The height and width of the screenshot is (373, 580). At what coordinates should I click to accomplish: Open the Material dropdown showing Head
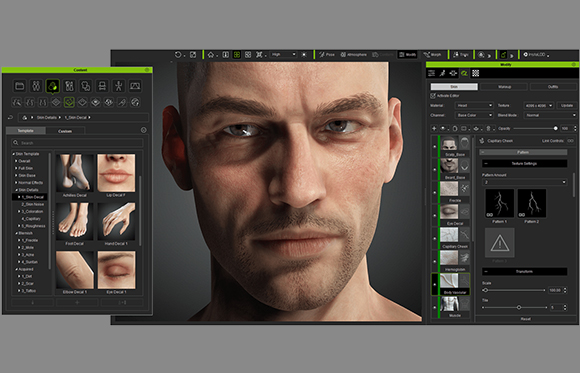point(474,105)
